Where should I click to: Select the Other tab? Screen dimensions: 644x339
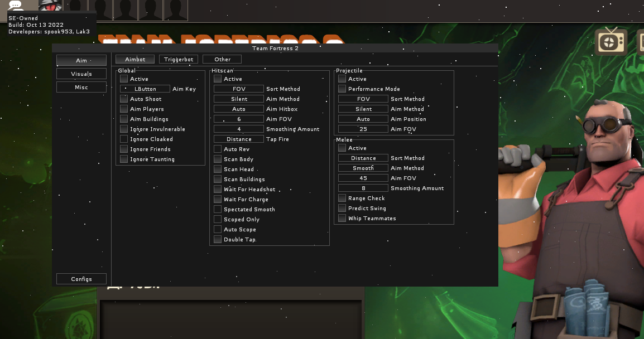[222, 60]
